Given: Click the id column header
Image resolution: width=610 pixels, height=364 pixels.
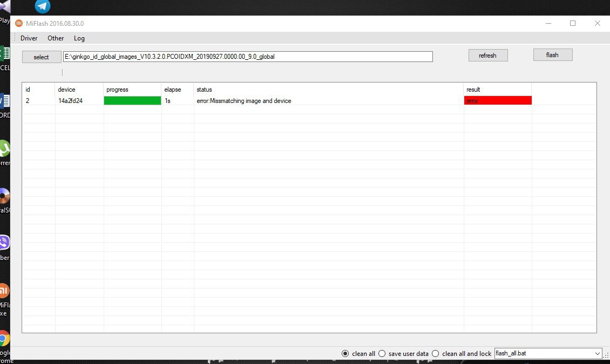Looking at the screenshot, I should [38, 90].
